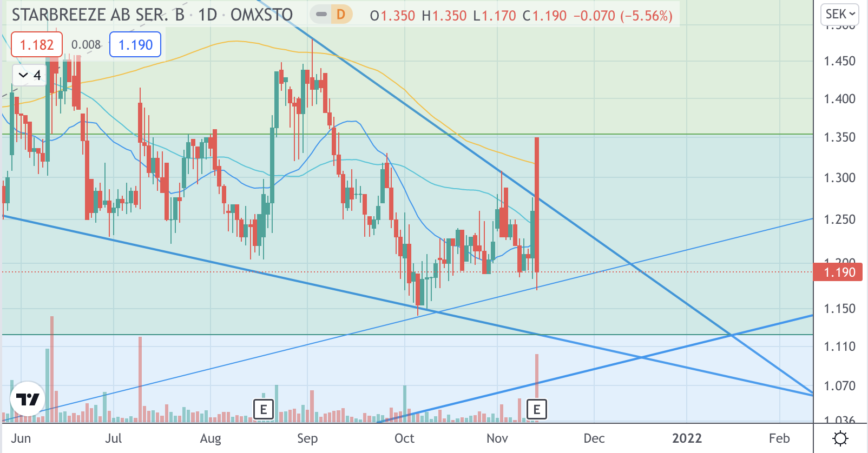Screen dimensions: 868x453
Task: Click the 1.150 price axis label
Action: (x=839, y=309)
